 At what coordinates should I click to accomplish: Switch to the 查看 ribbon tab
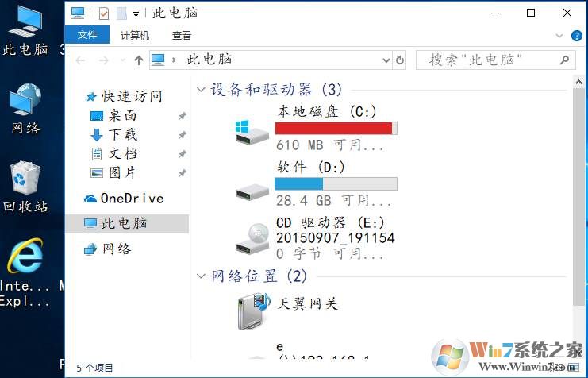[x=182, y=35]
